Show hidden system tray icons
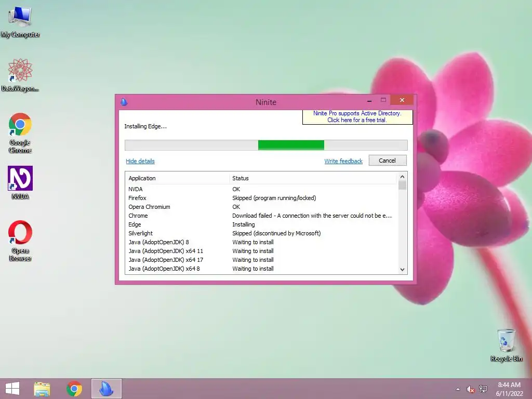The image size is (532, 399). [458, 389]
